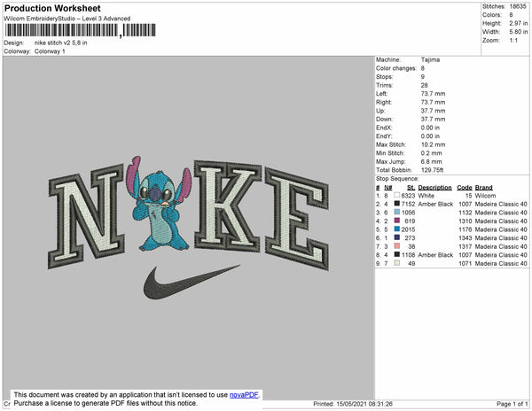Click the Machine value 'Tajima'

pyautogui.click(x=430, y=59)
